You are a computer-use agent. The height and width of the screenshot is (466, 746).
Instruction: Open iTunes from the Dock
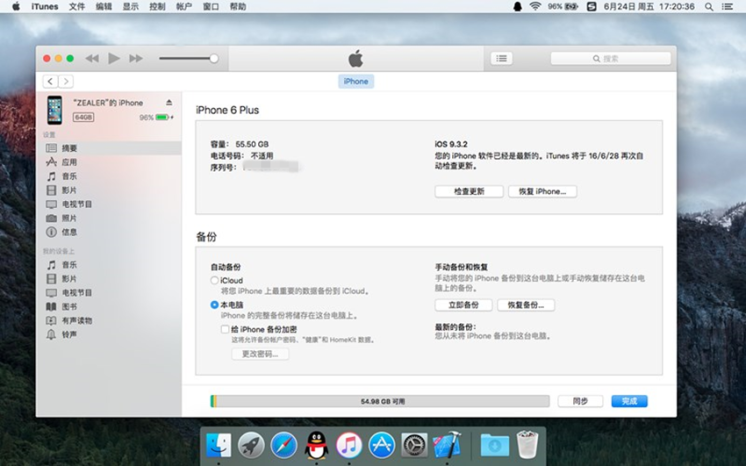click(349, 445)
